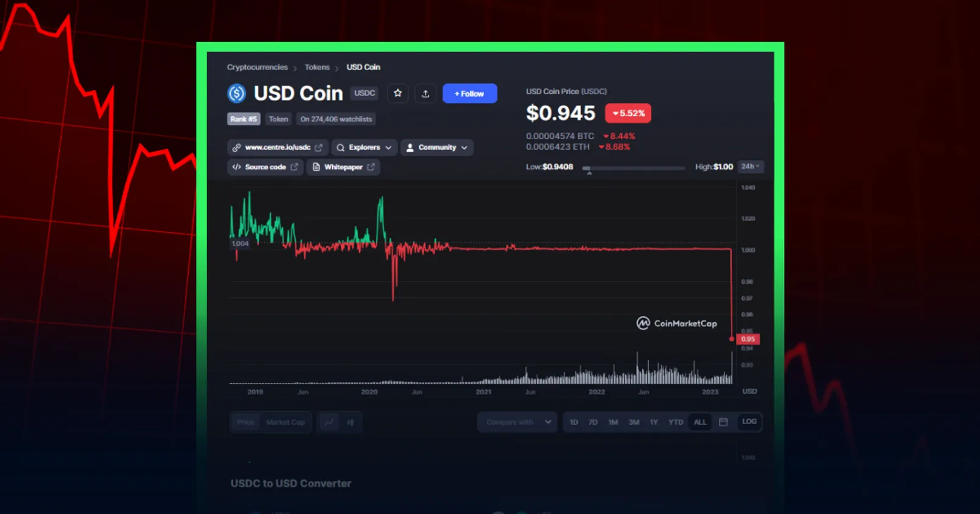Click the USDC ticker badge

[365, 93]
